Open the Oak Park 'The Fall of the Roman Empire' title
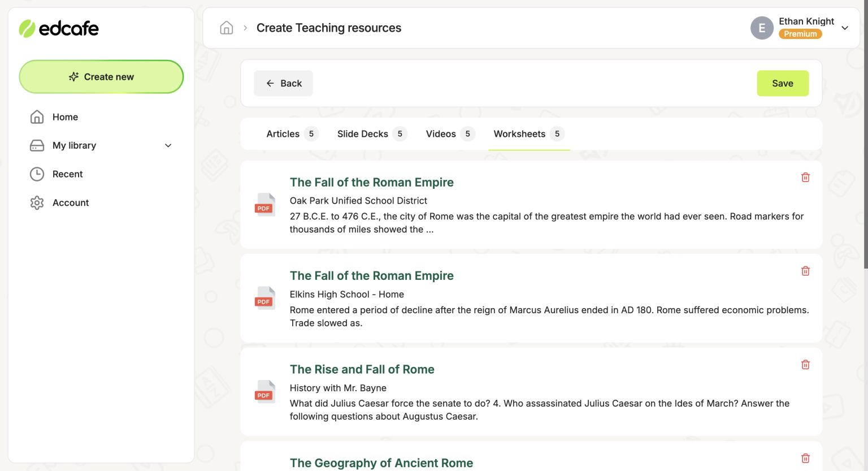Image resolution: width=868 pixels, height=471 pixels. coord(372,182)
